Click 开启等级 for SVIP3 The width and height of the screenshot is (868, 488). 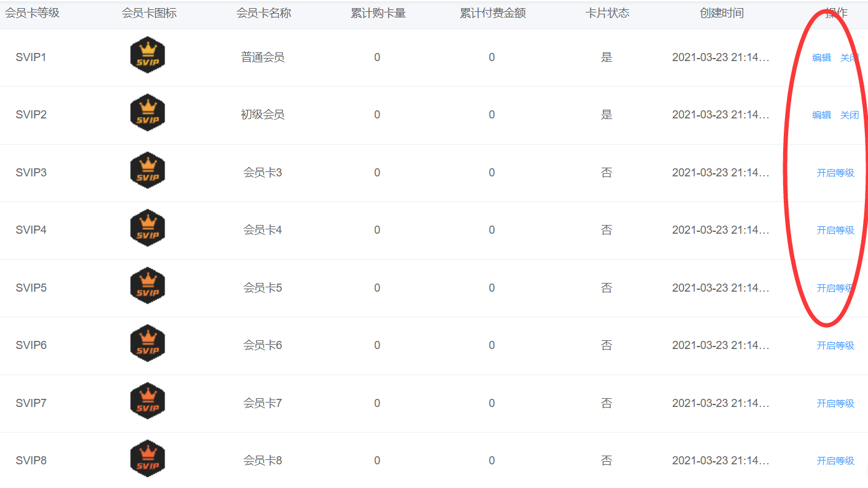click(836, 173)
